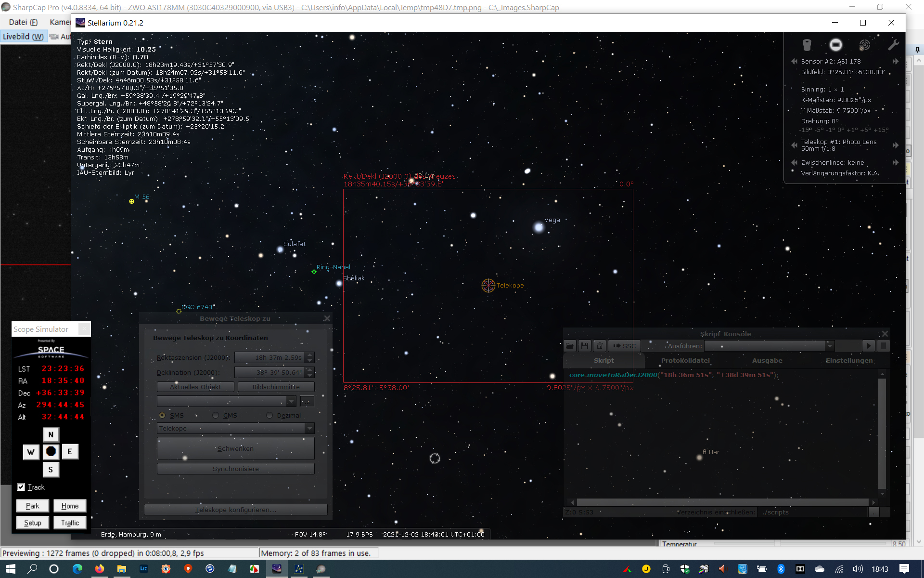Image resolution: width=924 pixels, height=578 pixels.
Task: Browse scripts directory with the ... button
Action: pyautogui.click(x=873, y=512)
